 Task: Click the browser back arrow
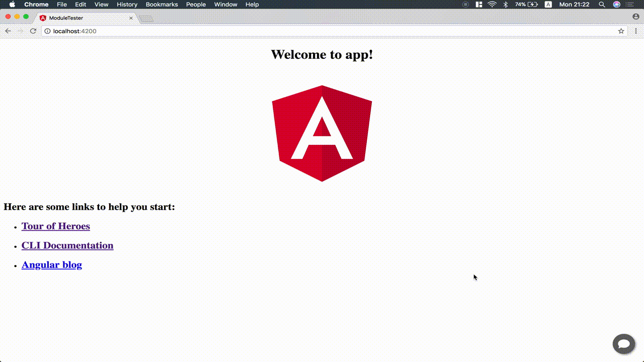[8, 31]
